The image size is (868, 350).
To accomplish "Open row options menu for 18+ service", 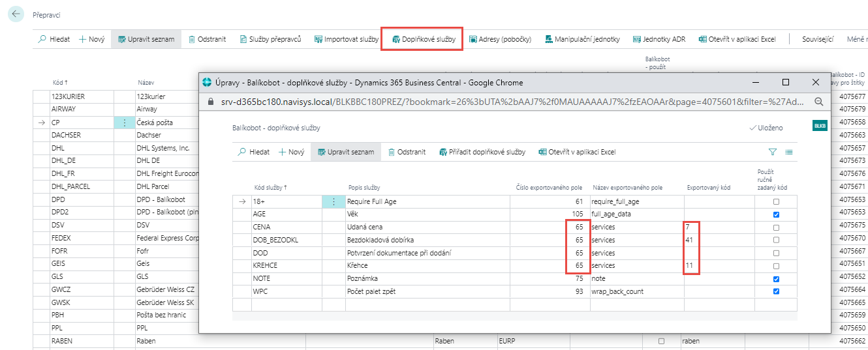I will click(x=333, y=202).
